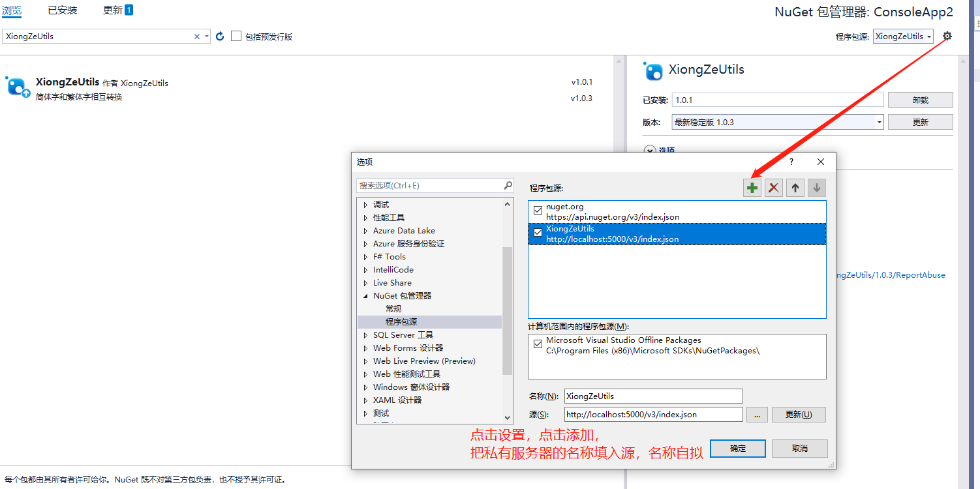Viewport: 980px width, 489px height.
Task: Click the options tree vertical scrollbar
Action: point(508,310)
